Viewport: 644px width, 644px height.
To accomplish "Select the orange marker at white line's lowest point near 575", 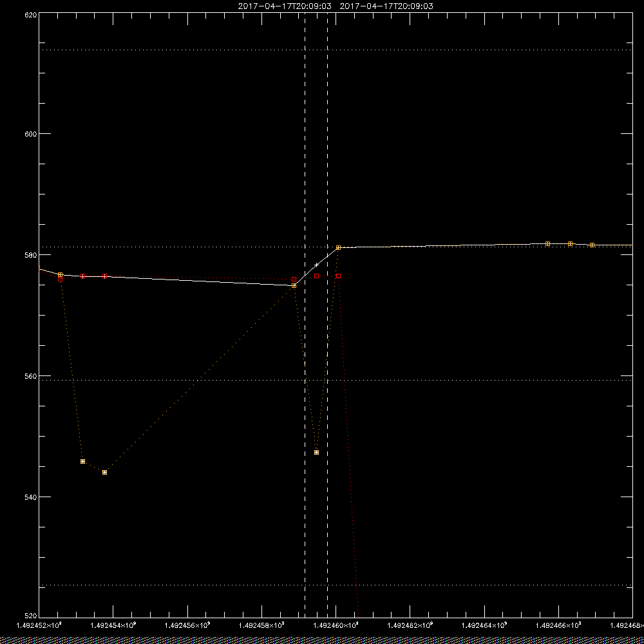I will (x=294, y=285).
